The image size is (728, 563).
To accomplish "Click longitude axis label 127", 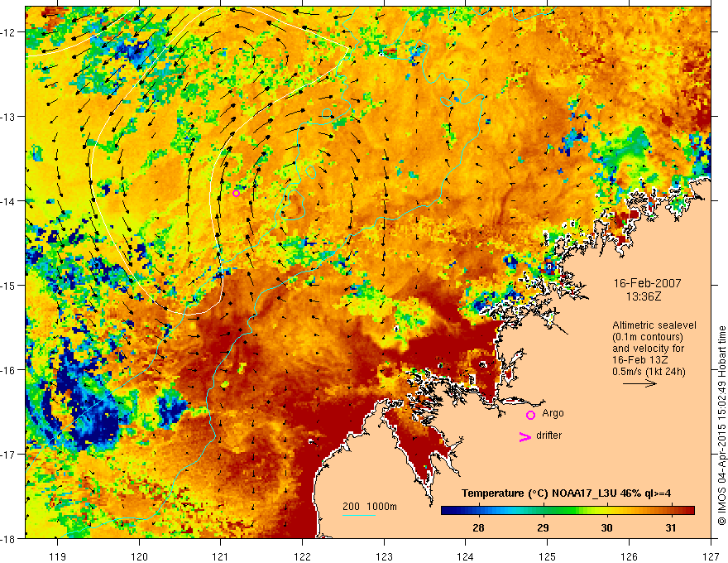I will coord(711,556).
